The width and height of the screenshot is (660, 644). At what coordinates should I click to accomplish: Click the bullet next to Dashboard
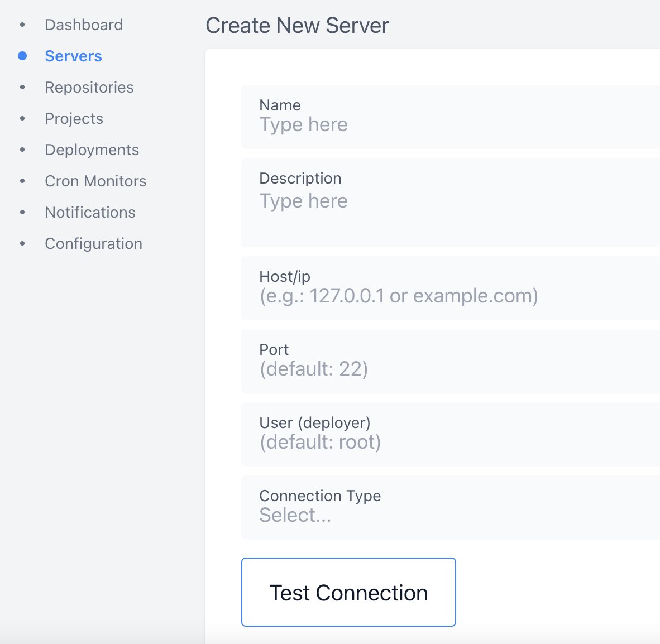pos(22,25)
